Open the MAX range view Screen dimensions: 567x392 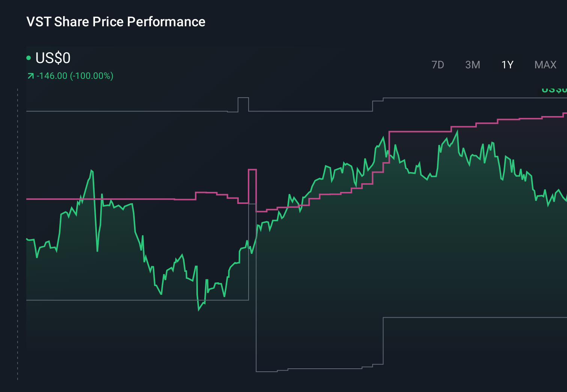click(545, 65)
